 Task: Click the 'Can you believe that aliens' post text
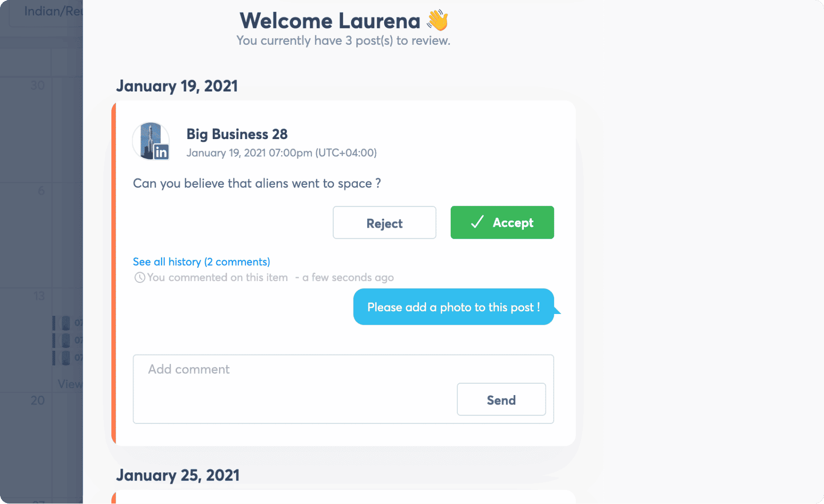pyautogui.click(x=257, y=183)
